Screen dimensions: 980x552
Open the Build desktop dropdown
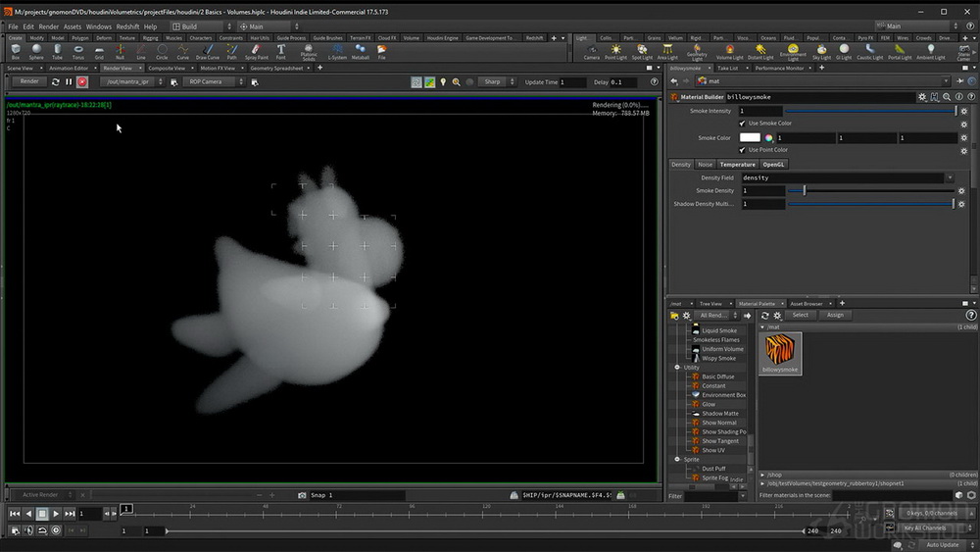[x=201, y=26]
